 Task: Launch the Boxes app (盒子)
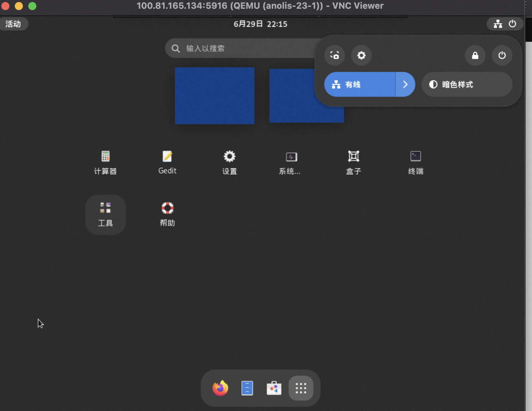click(x=354, y=162)
